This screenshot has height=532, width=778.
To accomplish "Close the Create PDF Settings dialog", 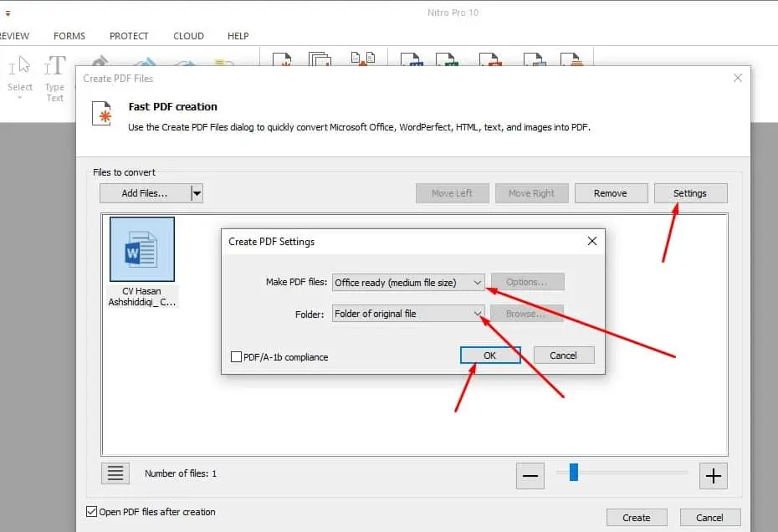I will (592, 241).
